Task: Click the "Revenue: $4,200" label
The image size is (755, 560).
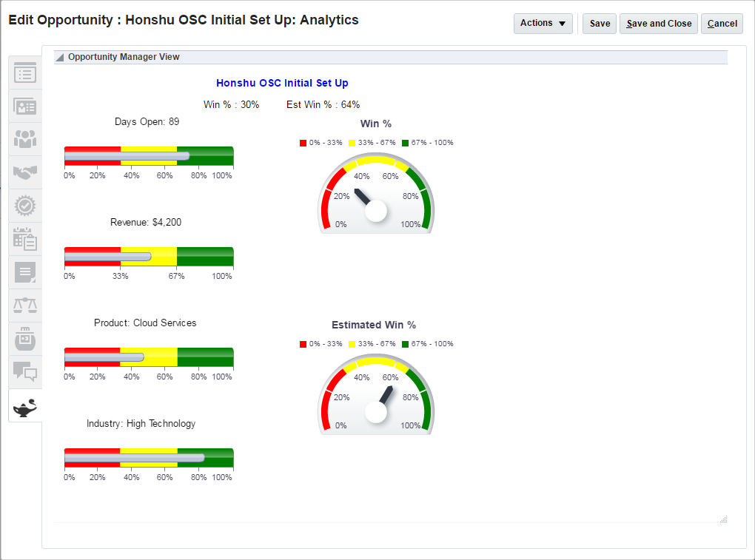Action: (x=146, y=222)
